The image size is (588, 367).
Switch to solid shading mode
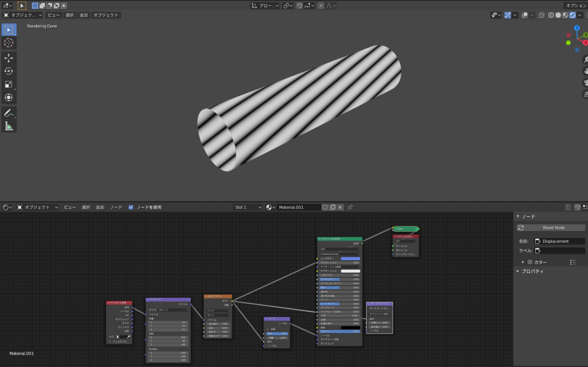pos(559,15)
